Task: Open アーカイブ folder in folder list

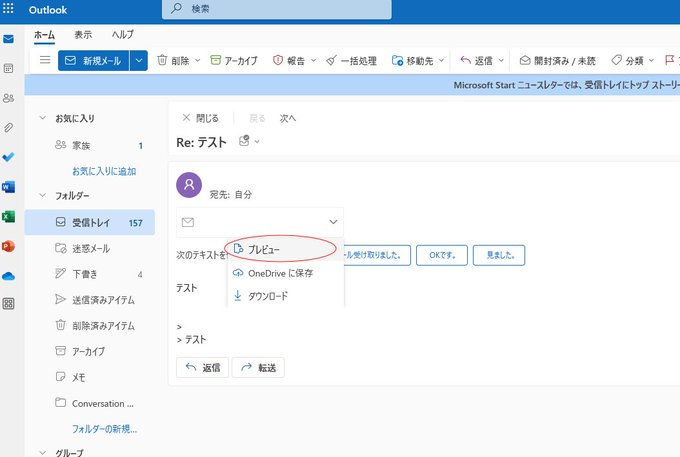Action: (90, 352)
